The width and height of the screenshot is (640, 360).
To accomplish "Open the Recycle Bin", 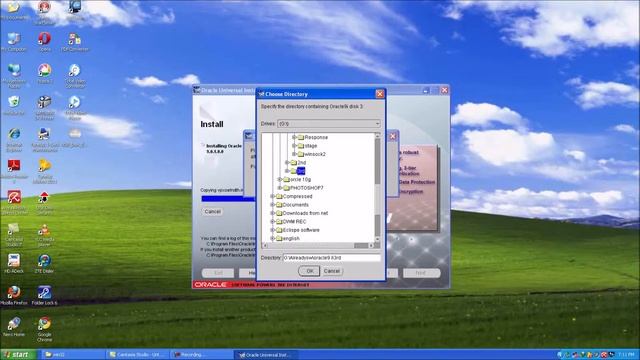I will pos(14,105).
